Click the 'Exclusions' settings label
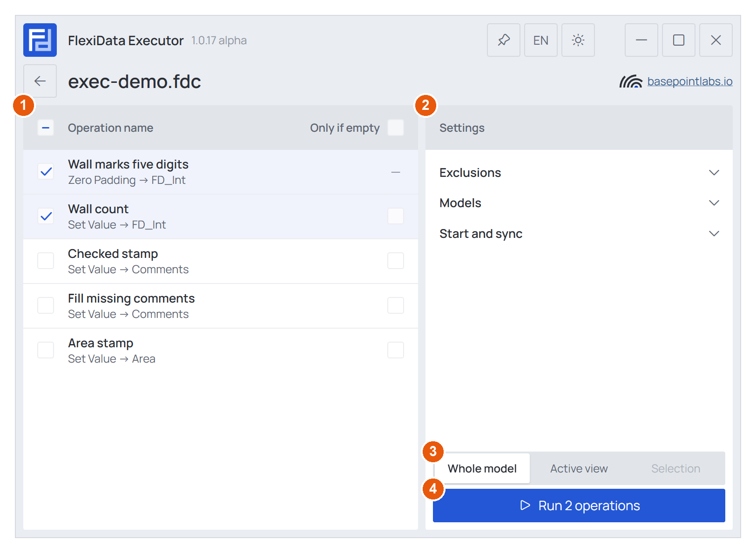 click(x=470, y=173)
